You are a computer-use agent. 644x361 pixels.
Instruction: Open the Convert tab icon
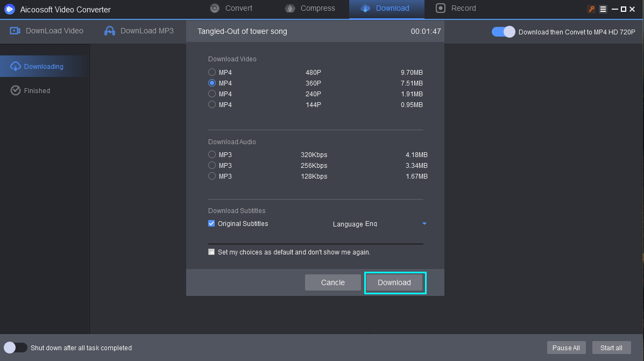pyautogui.click(x=214, y=8)
